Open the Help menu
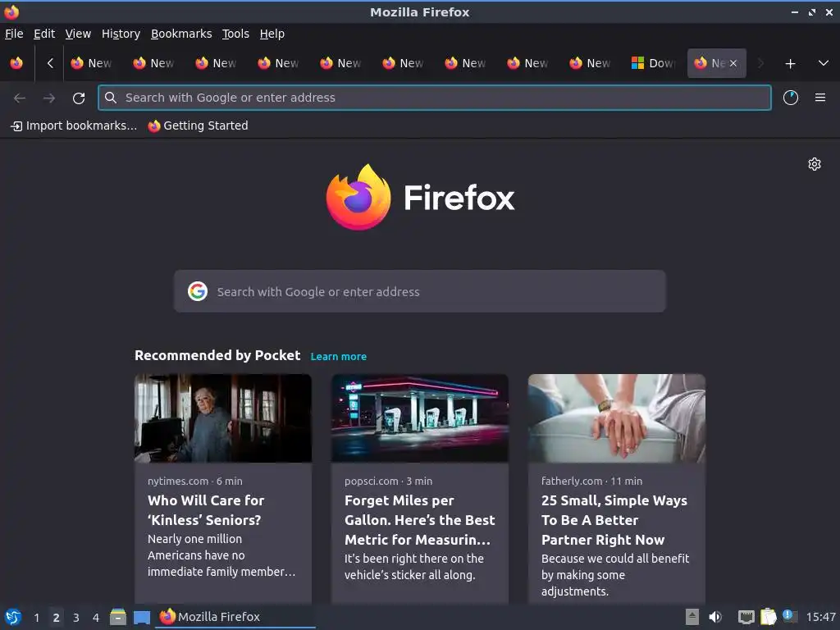Image resolution: width=840 pixels, height=630 pixels. click(x=272, y=34)
